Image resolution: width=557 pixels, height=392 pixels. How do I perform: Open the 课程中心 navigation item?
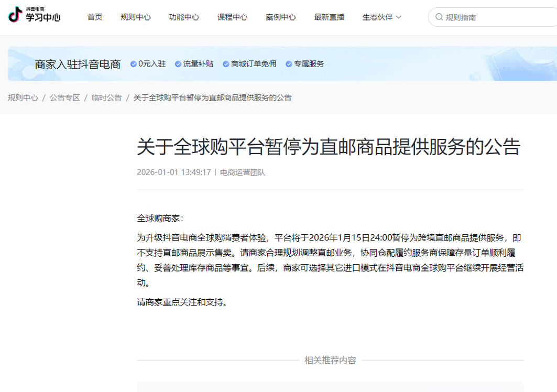(x=232, y=17)
